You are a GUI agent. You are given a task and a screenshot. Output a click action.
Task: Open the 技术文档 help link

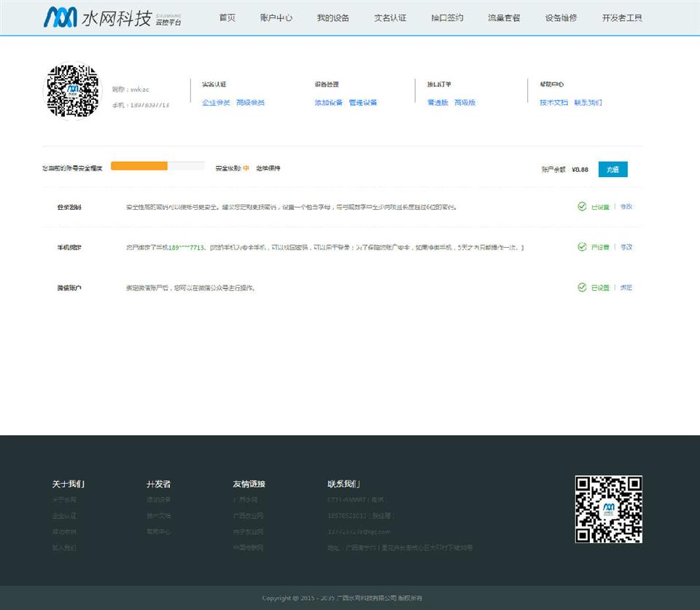coord(553,103)
